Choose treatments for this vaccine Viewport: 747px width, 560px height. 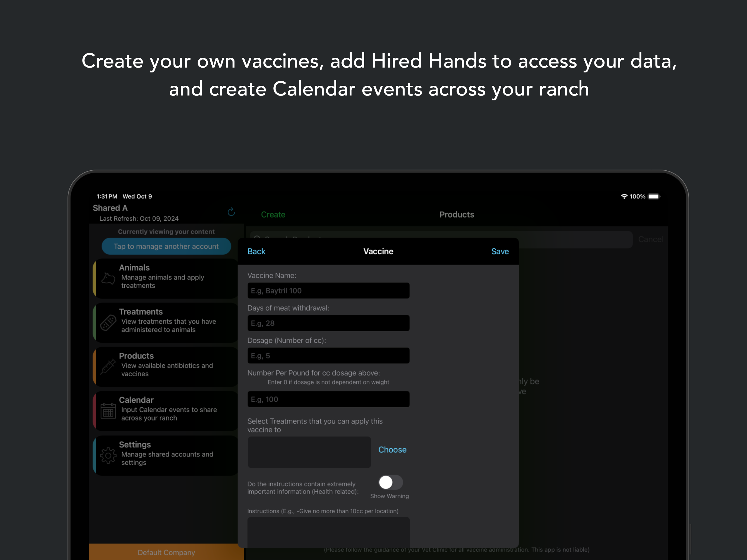[x=392, y=450]
